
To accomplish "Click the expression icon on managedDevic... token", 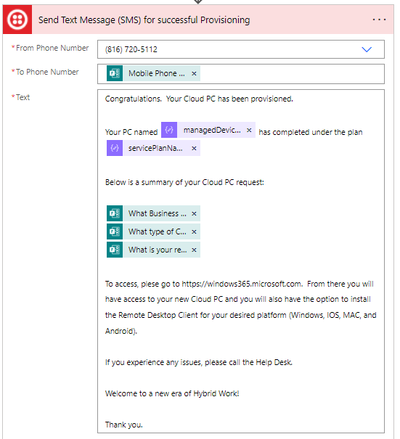I will pyautogui.click(x=169, y=130).
